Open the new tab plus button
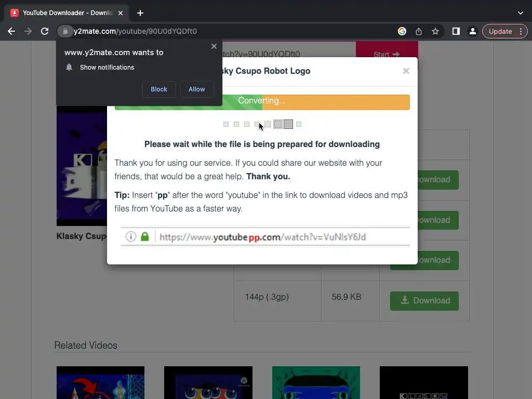532x399 pixels. pos(140,13)
